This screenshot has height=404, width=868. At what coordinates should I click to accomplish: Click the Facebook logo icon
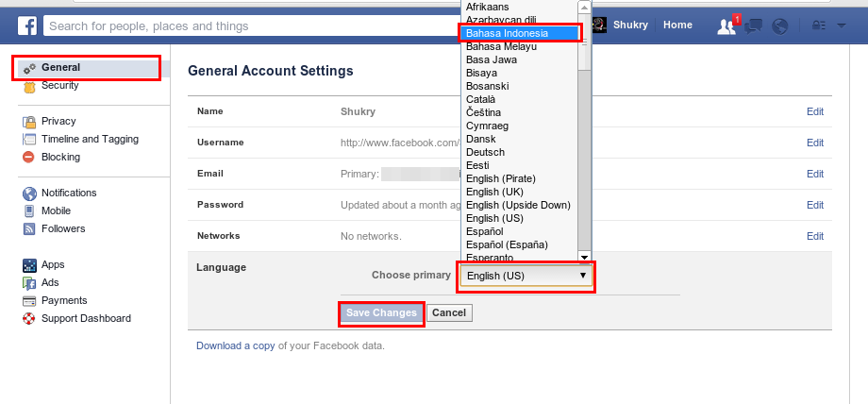(x=27, y=25)
